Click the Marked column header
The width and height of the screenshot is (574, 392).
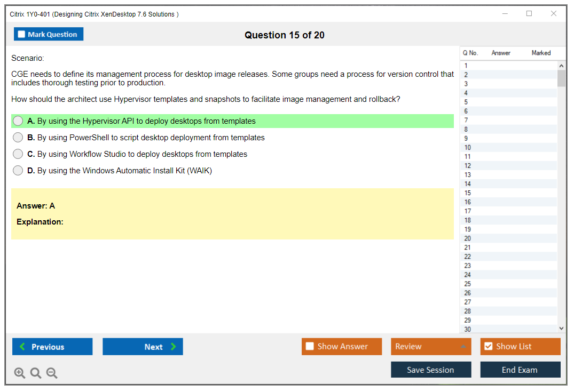tap(541, 53)
